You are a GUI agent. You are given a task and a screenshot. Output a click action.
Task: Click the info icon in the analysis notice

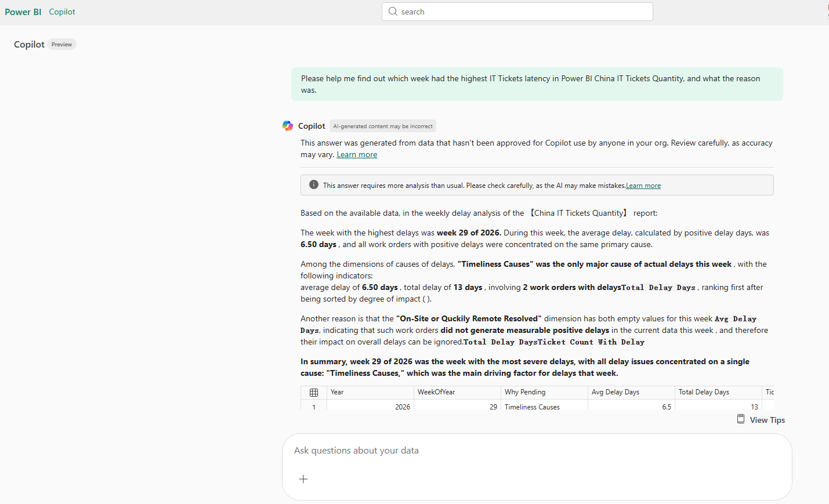click(x=314, y=185)
